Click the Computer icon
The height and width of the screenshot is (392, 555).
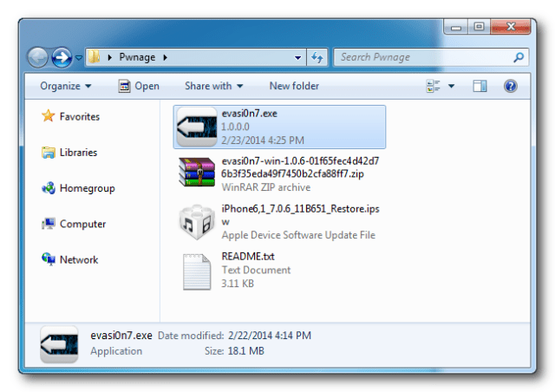click(49, 224)
